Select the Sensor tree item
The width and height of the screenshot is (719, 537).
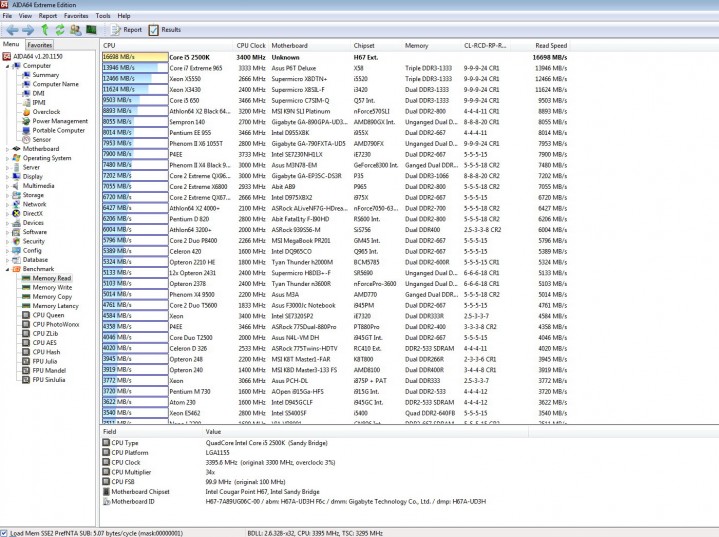point(42,139)
